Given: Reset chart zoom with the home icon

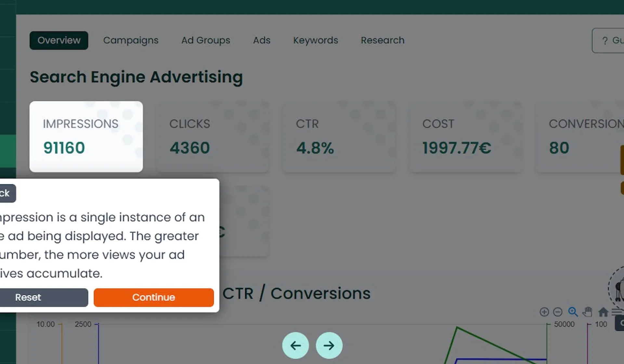Looking at the screenshot, I should [x=603, y=312].
